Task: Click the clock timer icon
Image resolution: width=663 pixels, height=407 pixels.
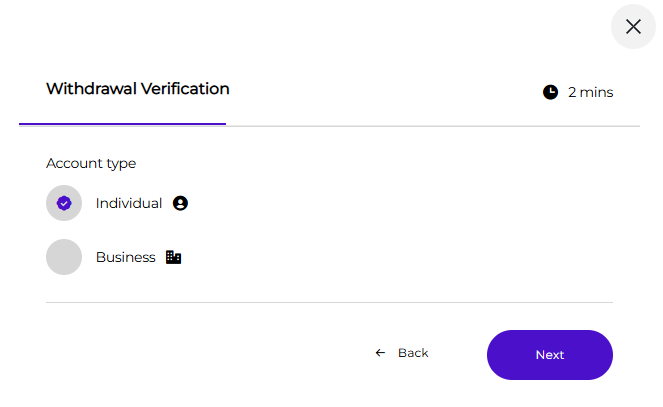Action: [x=550, y=92]
